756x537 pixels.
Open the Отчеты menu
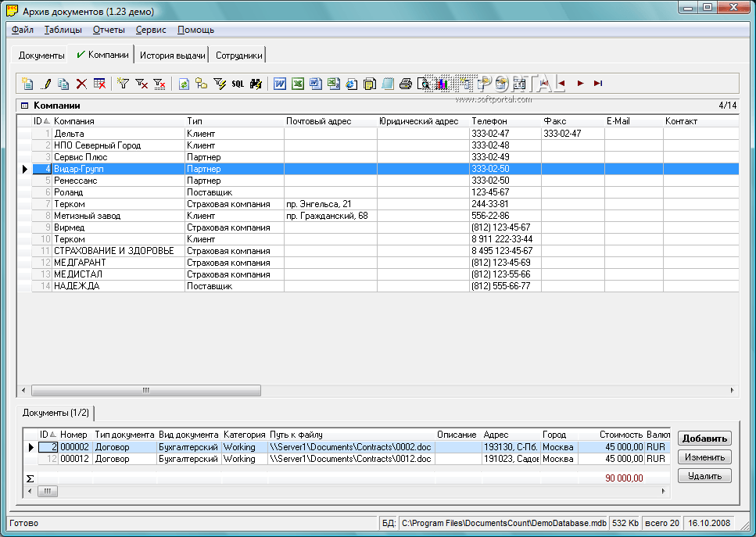[x=109, y=30]
